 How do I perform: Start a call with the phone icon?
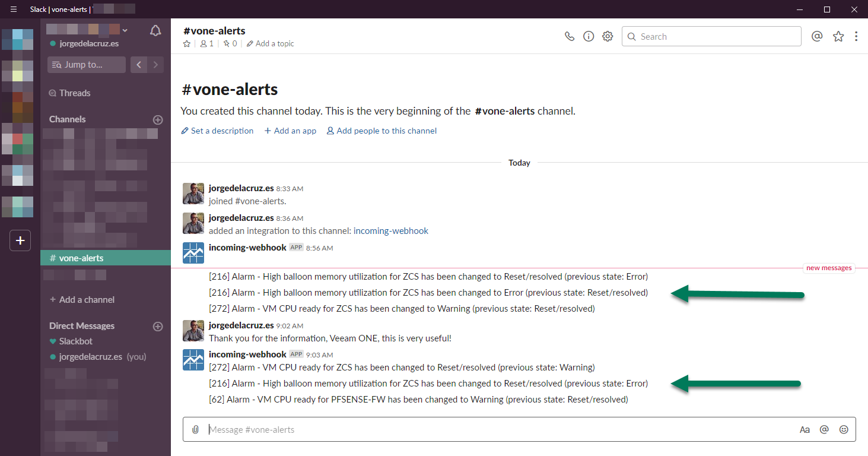coord(570,36)
